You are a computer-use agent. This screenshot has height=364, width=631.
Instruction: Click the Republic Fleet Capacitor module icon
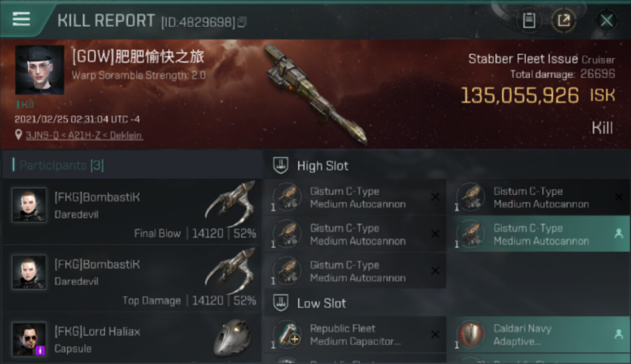[287, 335]
